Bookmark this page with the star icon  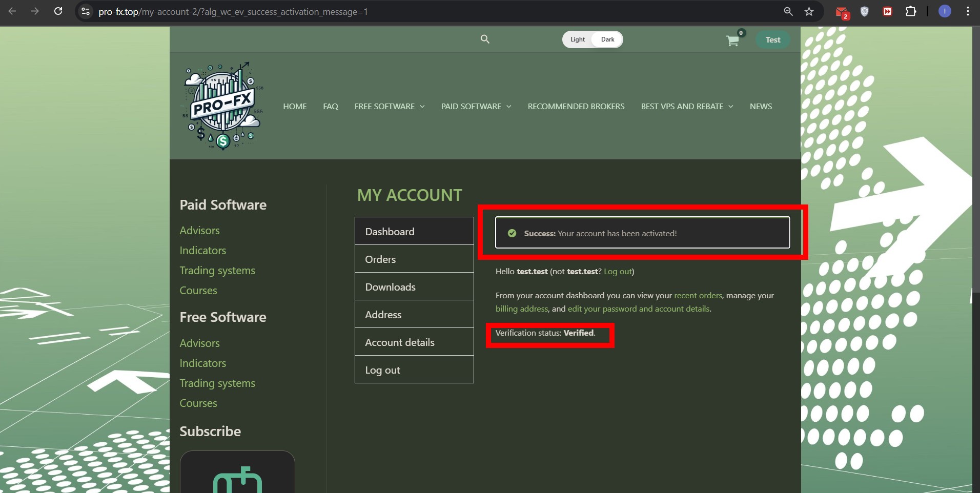[x=809, y=11]
